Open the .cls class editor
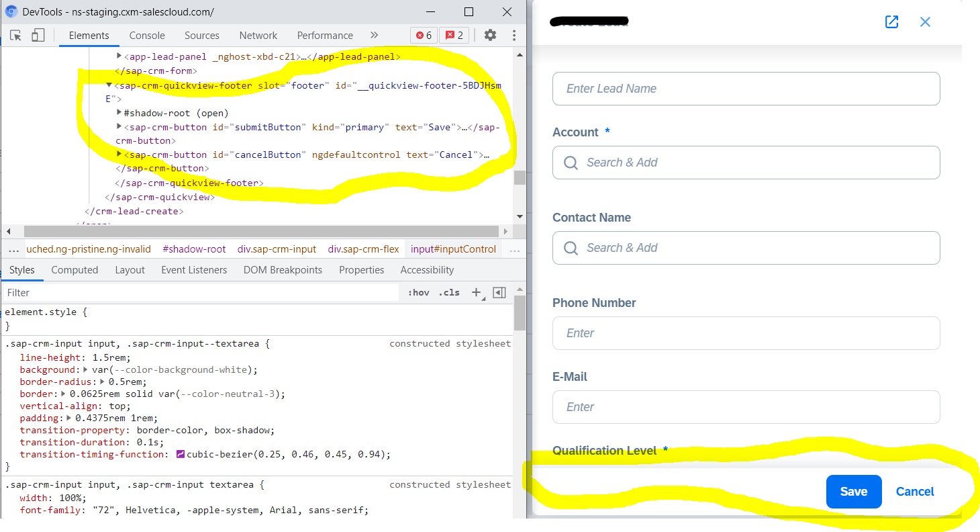980x532 pixels. point(448,292)
